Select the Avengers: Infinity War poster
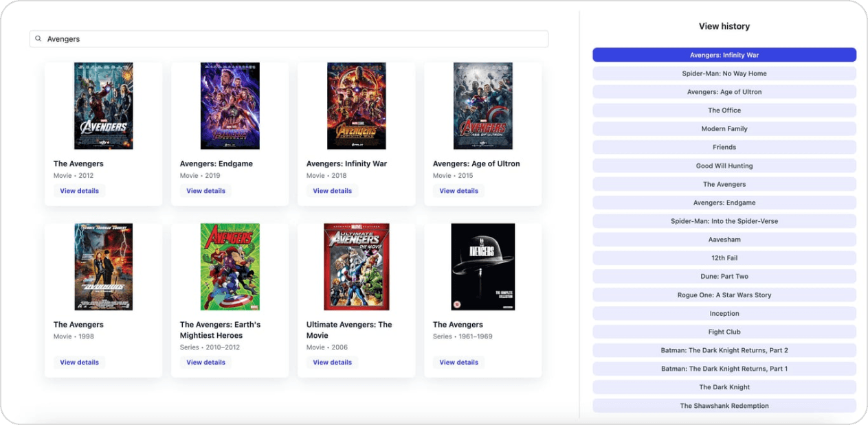Image resolution: width=868 pixels, height=425 pixels. tap(356, 106)
